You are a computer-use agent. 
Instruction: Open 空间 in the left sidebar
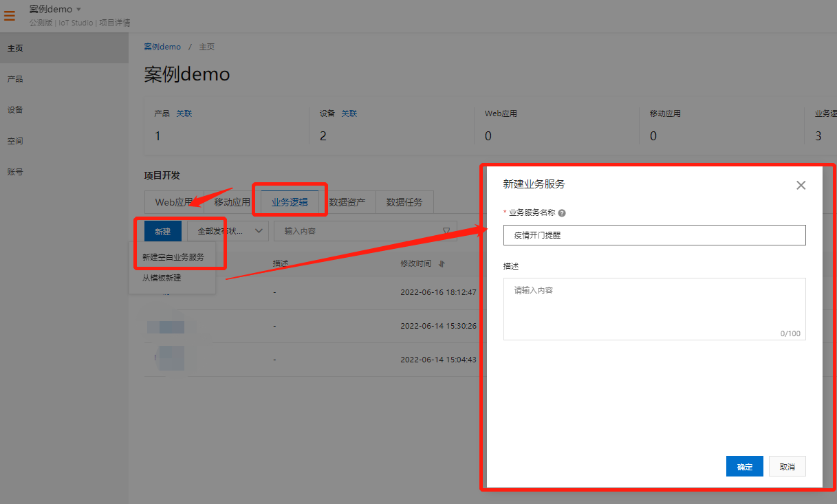(x=15, y=141)
